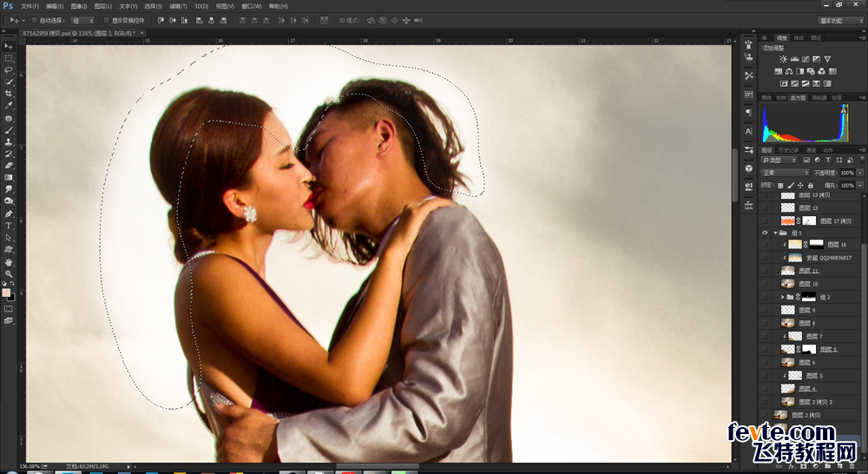Click the opacity 100% value field
Screen dimensions: 868x474
tap(847, 173)
